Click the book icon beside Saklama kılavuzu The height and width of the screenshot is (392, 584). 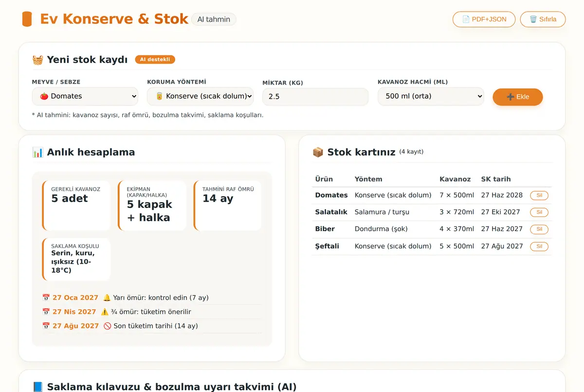click(x=37, y=387)
